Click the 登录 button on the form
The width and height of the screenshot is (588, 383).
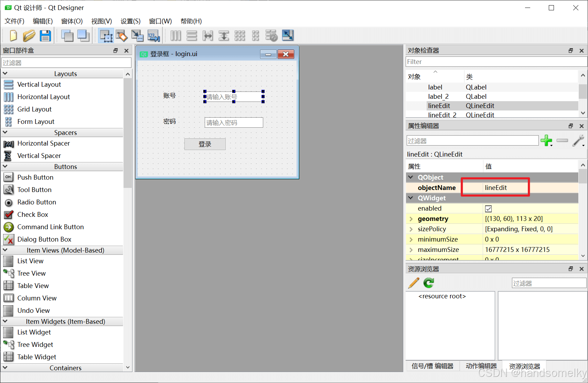tap(205, 144)
